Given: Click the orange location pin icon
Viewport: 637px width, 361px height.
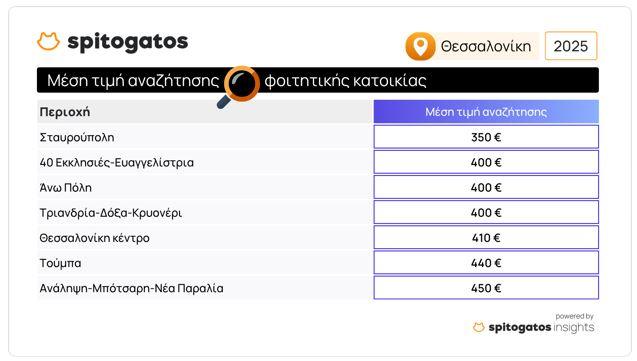Looking at the screenshot, I should (420, 46).
